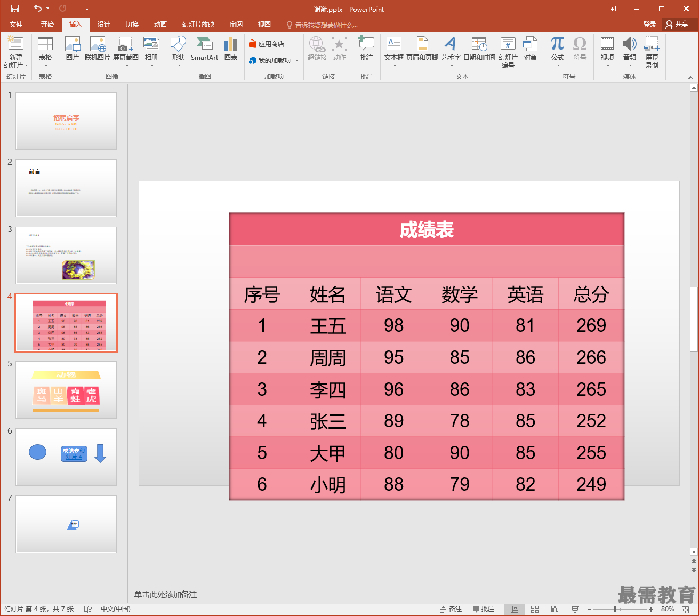Click the spell check icon in status bar
This screenshot has width=699, height=616.
[x=88, y=609]
